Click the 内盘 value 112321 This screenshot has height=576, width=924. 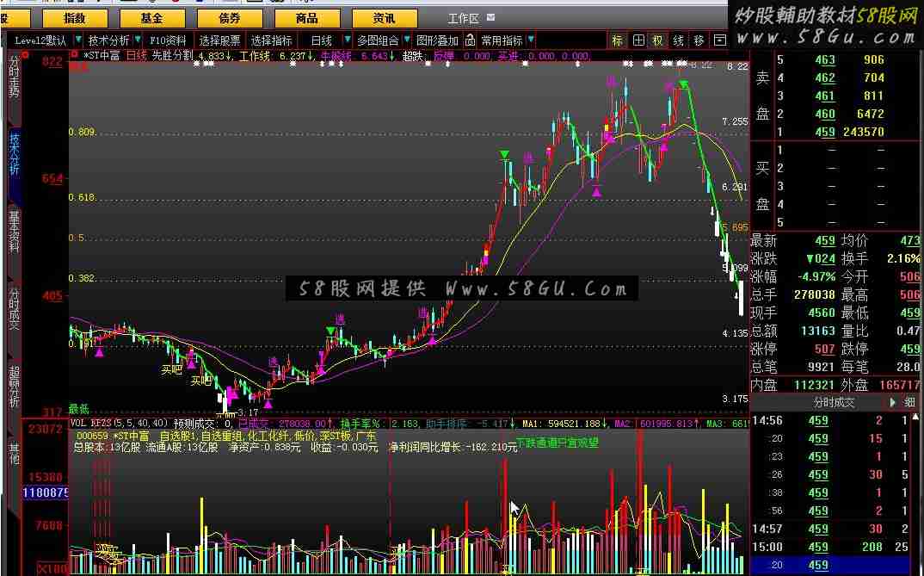coord(814,385)
